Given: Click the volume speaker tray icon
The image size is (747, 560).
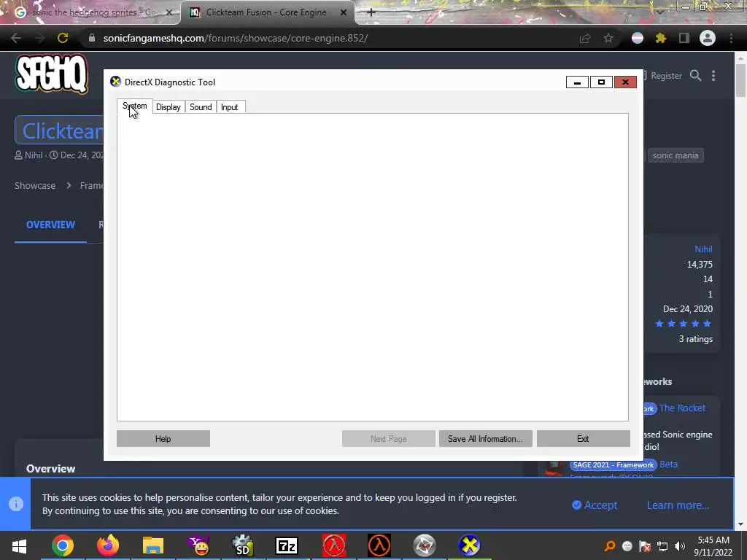Looking at the screenshot, I should click(x=680, y=546).
